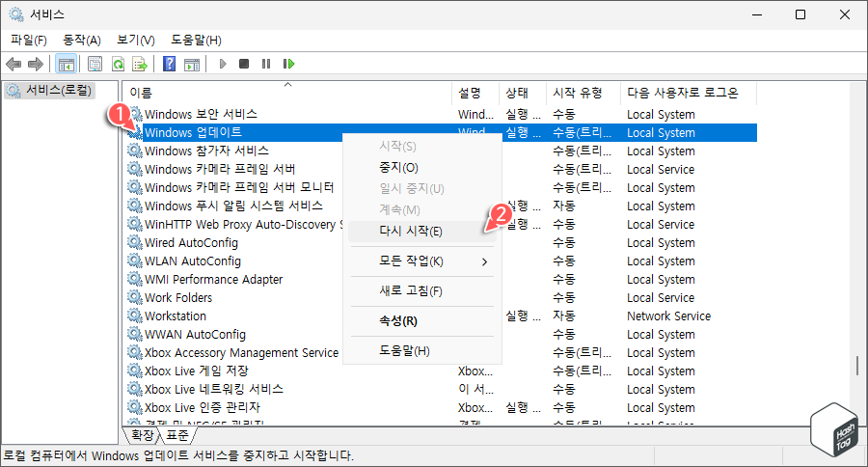Toggle the console tree show/hide icon
The height and width of the screenshot is (467, 868).
tap(67, 65)
